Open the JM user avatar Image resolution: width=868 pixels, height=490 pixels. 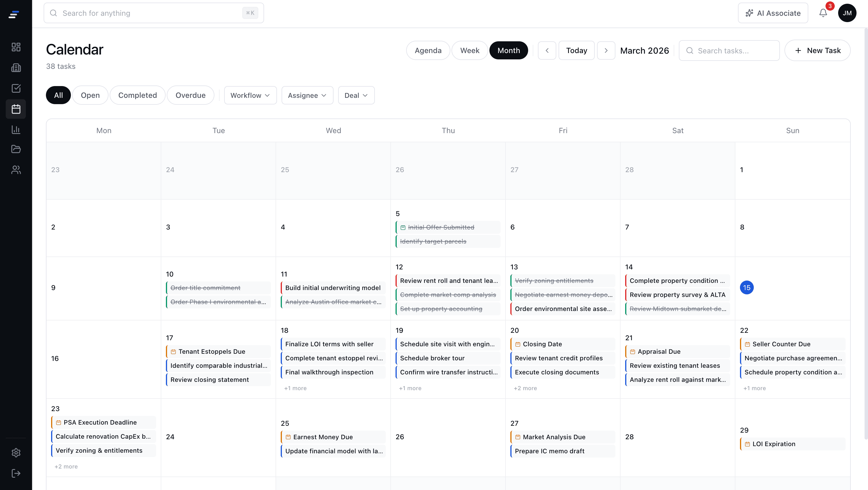pos(847,13)
